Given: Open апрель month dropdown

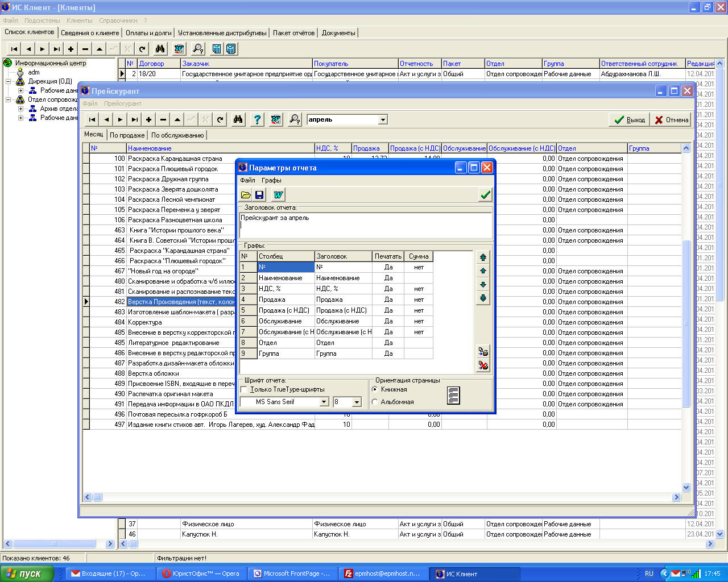Looking at the screenshot, I should tap(383, 119).
